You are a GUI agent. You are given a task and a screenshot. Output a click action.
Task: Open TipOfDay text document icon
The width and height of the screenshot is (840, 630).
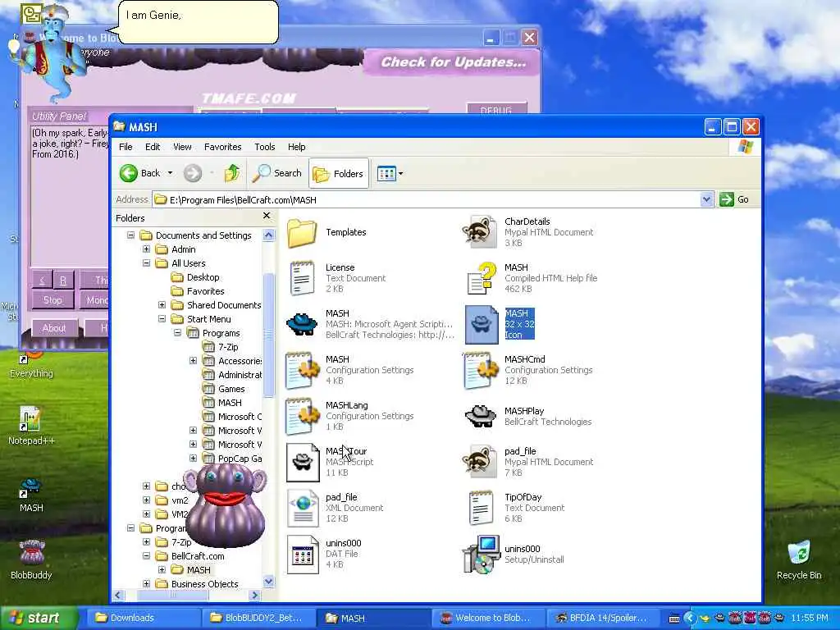click(x=481, y=509)
